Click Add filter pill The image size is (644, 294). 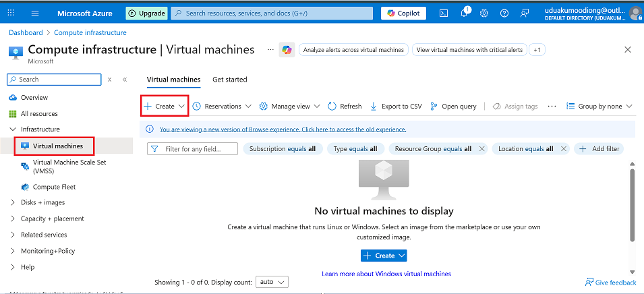(599, 148)
